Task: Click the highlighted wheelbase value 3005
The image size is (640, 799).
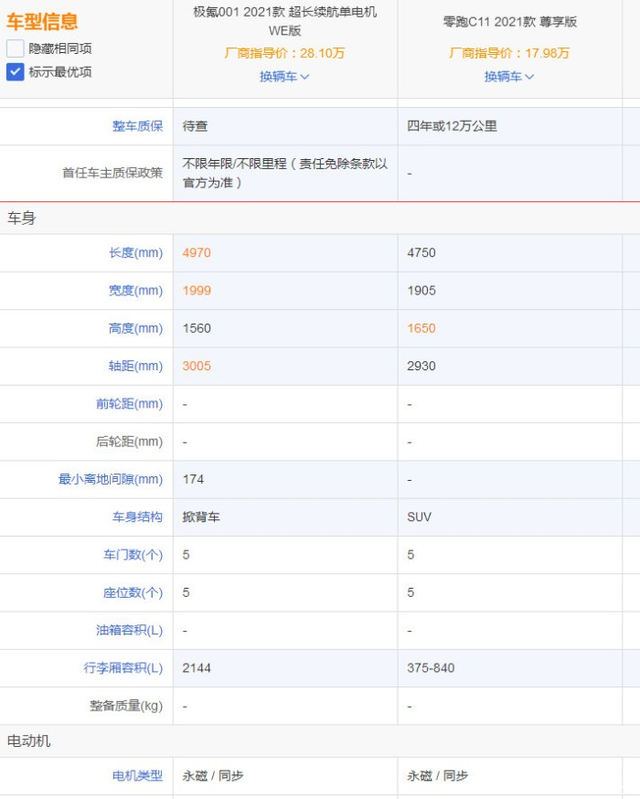Action: pyautogui.click(x=197, y=366)
